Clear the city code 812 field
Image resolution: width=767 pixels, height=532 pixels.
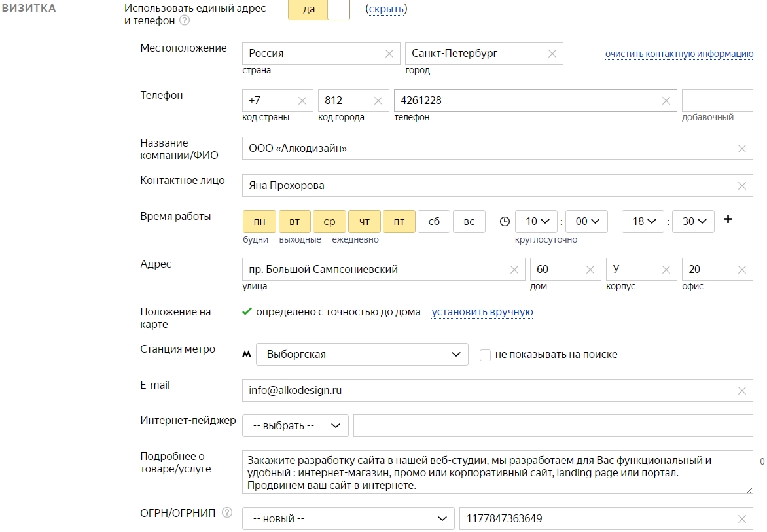coord(378,101)
